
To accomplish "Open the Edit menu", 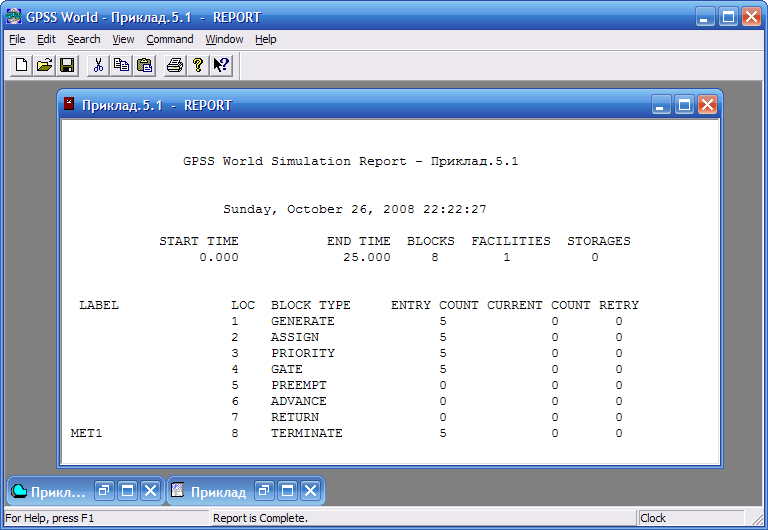I will point(46,39).
